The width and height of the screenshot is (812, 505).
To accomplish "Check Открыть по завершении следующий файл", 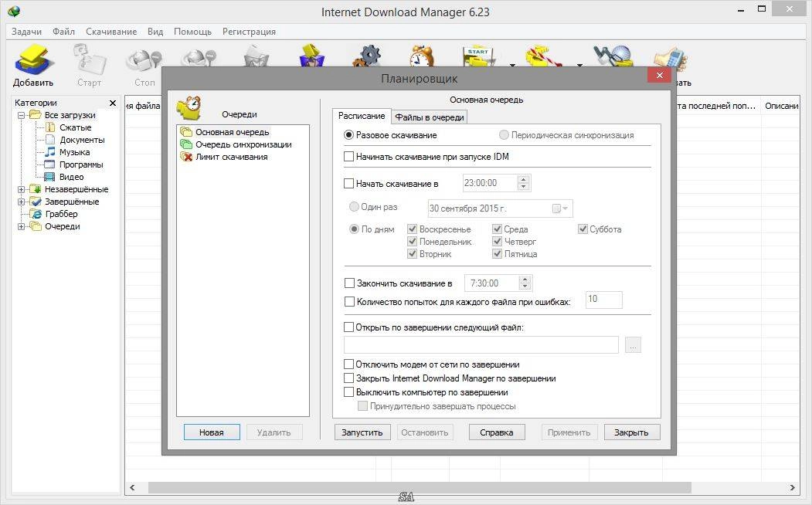I will pos(349,327).
